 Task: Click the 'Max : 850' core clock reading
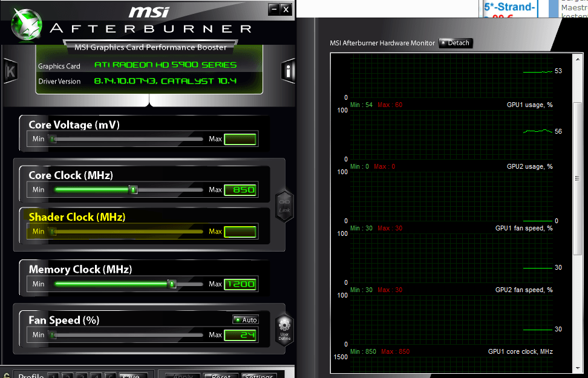coord(395,352)
